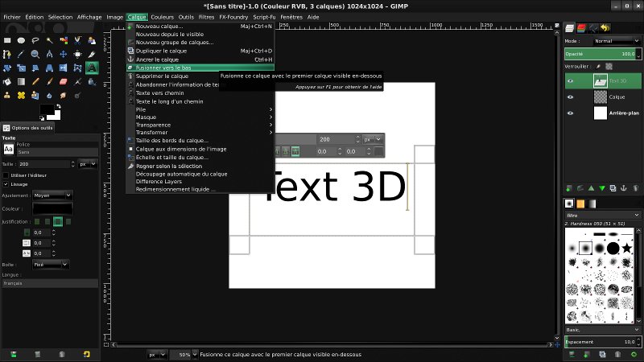644x362 pixels.
Task: Select the Ellipse Select tool
Action: tap(22, 40)
